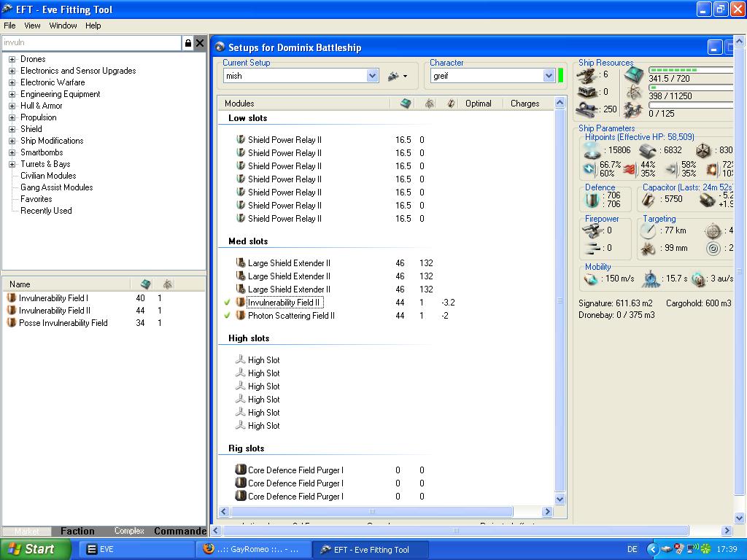Open the File menu
747x560 pixels.
10,26
